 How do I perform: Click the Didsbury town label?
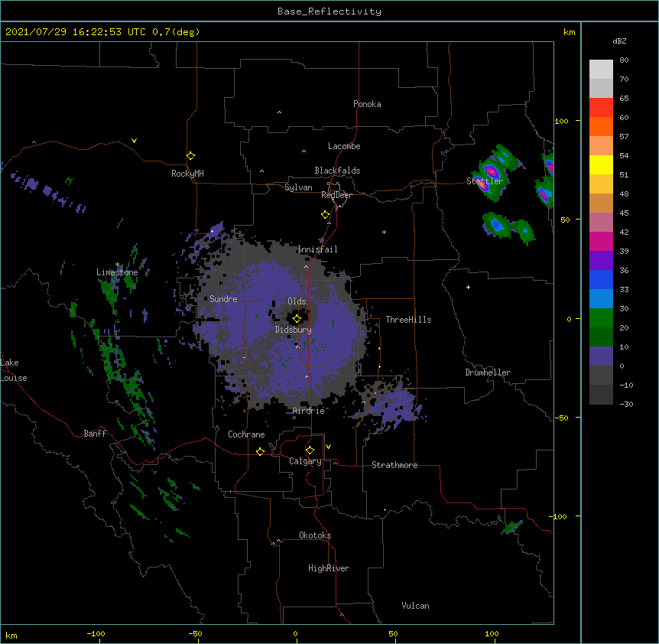point(294,330)
